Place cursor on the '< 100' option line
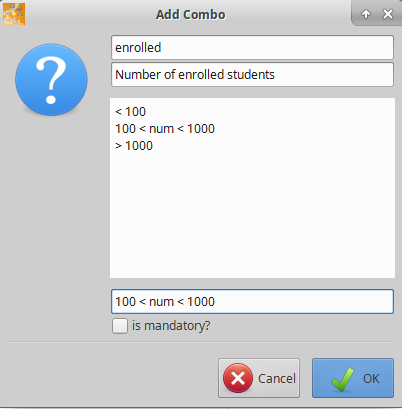The image size is (402, 409). coord(130,112)
